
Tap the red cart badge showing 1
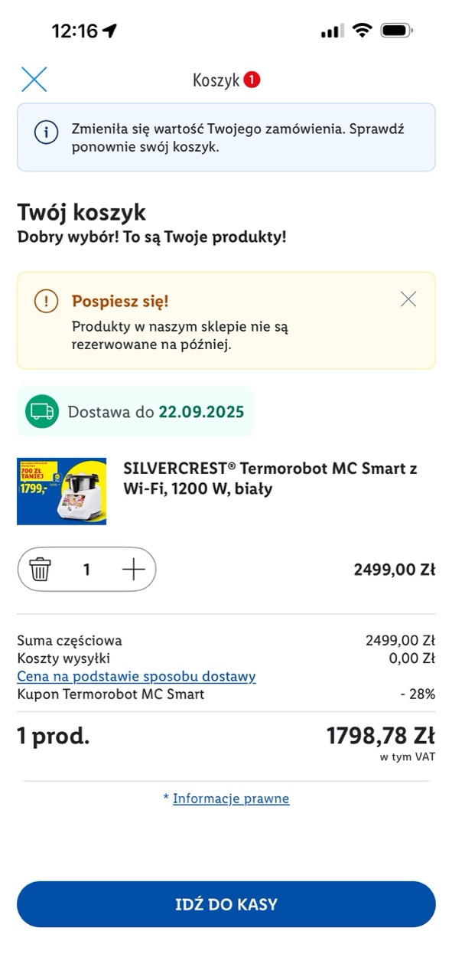pyautogui.click(x=252, y=80)
